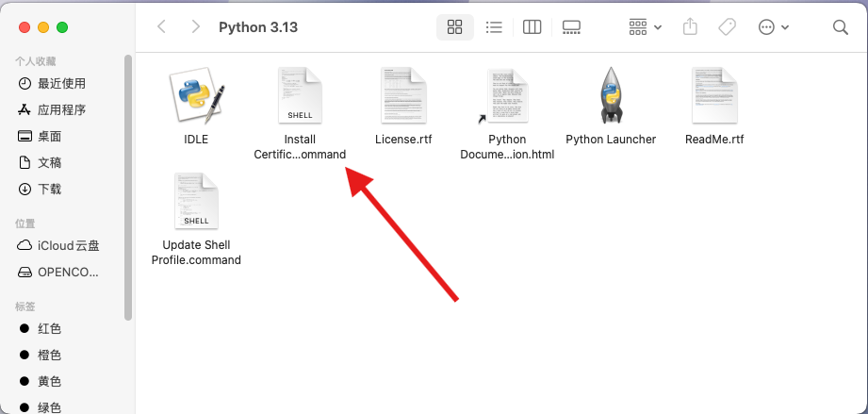Select the 红色 tag in sidebar
The height and width of the screenshot is (414, 868).
[49, 328]
